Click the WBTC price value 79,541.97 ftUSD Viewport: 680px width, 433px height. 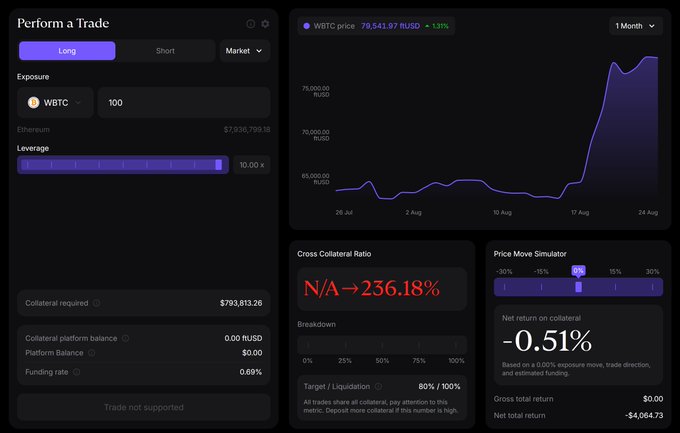[390, 26]
